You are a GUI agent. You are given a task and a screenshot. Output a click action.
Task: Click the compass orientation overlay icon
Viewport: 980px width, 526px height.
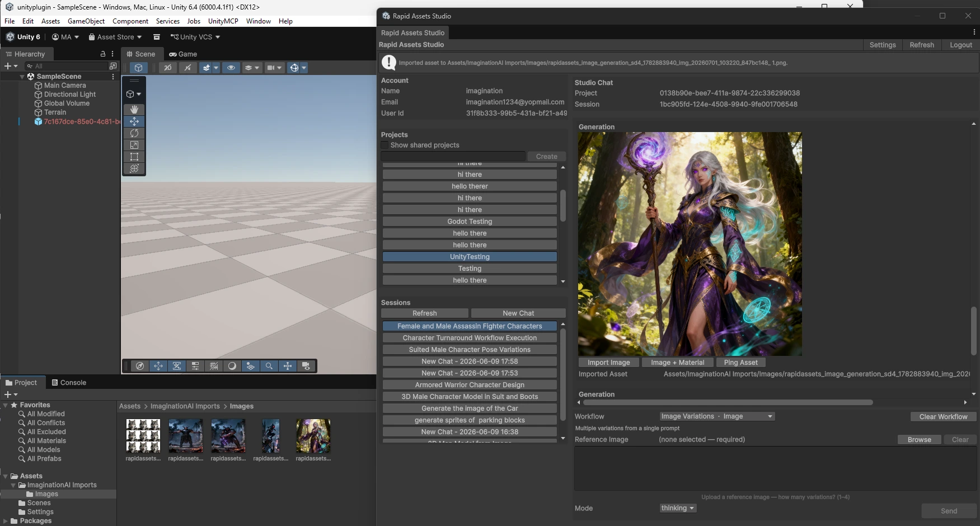click(x=140, y=366)
